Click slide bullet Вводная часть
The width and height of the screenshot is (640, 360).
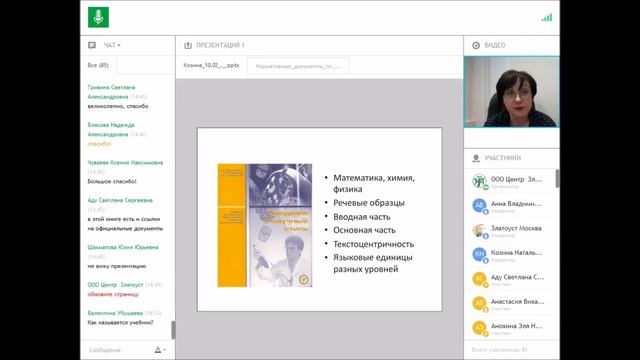362,217
